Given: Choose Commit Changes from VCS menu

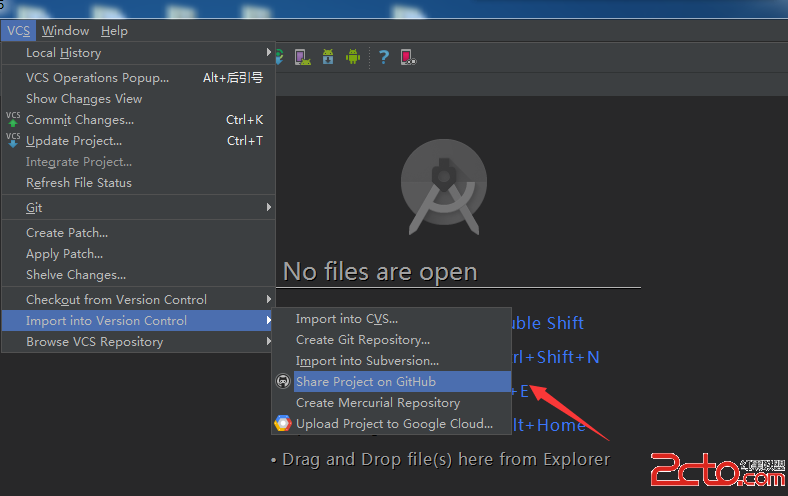Looking at the screenshot, I should 138,120.
